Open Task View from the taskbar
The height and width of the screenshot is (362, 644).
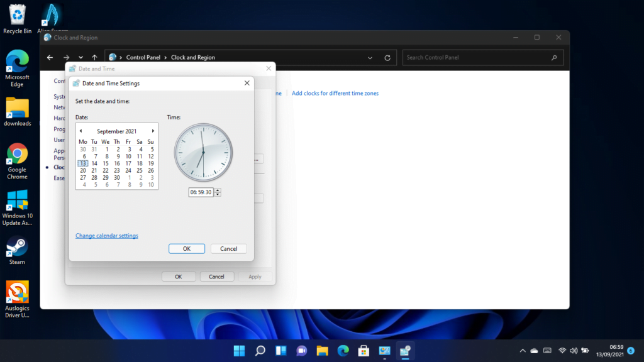[280, 351]
